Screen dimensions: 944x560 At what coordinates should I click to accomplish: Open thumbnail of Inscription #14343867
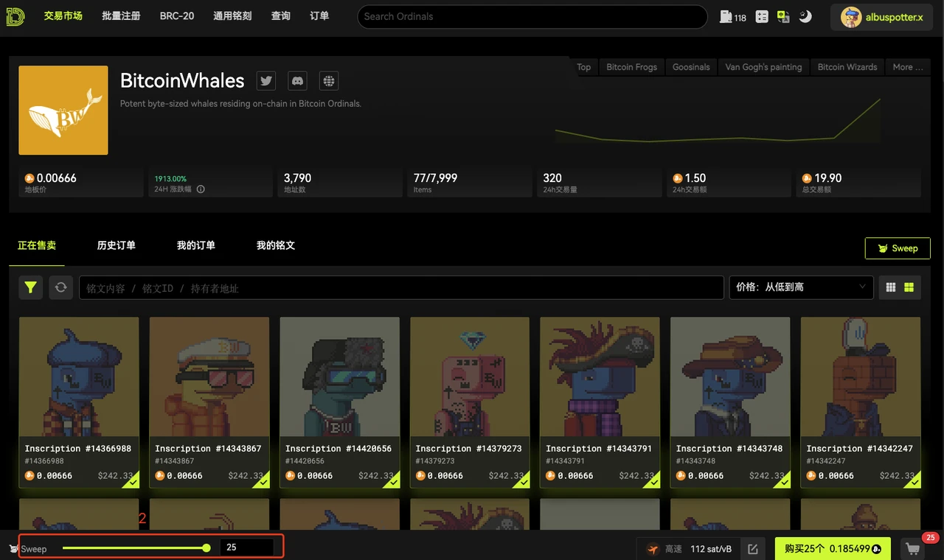coord(209,377)
